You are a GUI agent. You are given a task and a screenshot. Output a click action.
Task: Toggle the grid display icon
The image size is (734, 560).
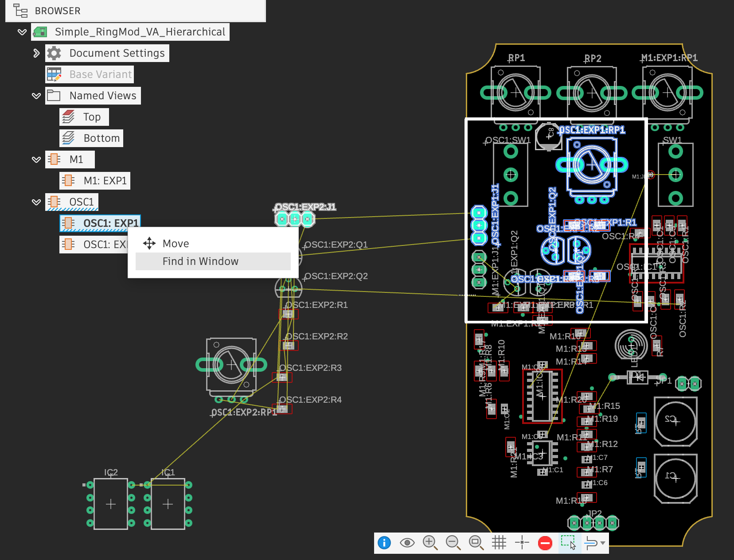(x=499, y=542)
